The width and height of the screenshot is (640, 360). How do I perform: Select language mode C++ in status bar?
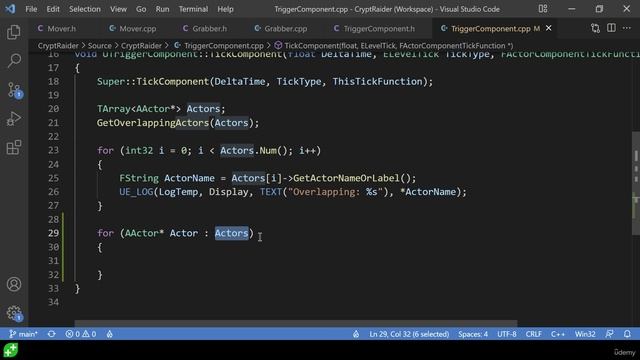pos(558,334)
